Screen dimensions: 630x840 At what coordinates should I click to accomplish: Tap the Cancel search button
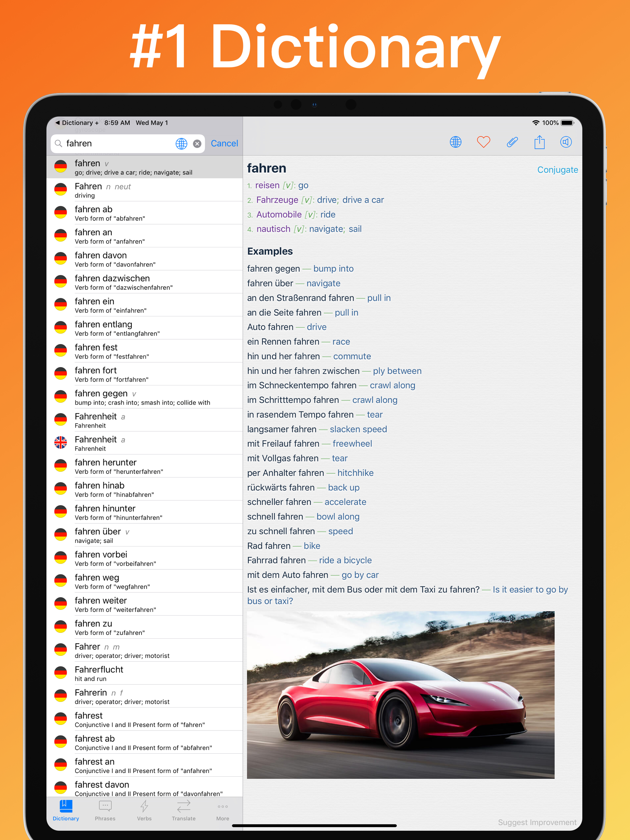(x=224, y=144)
